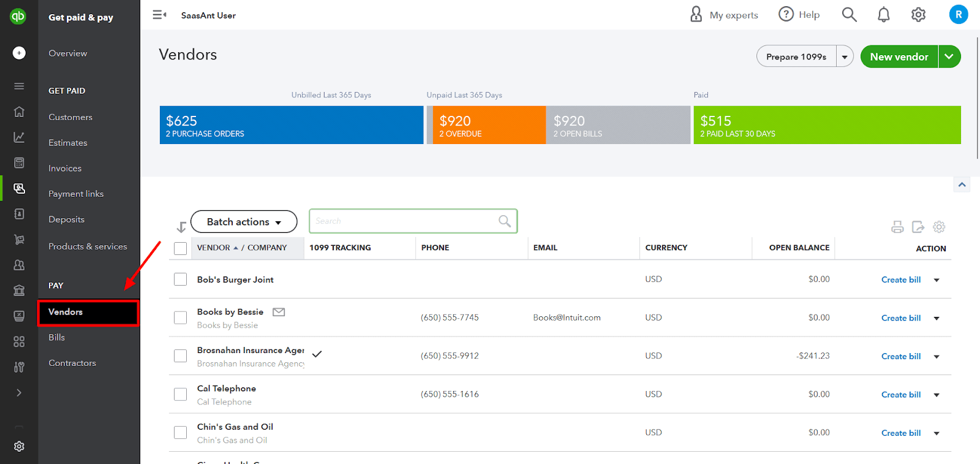Open the Invoices menu item
980x464 pixels.
click(x=65, y=169)
